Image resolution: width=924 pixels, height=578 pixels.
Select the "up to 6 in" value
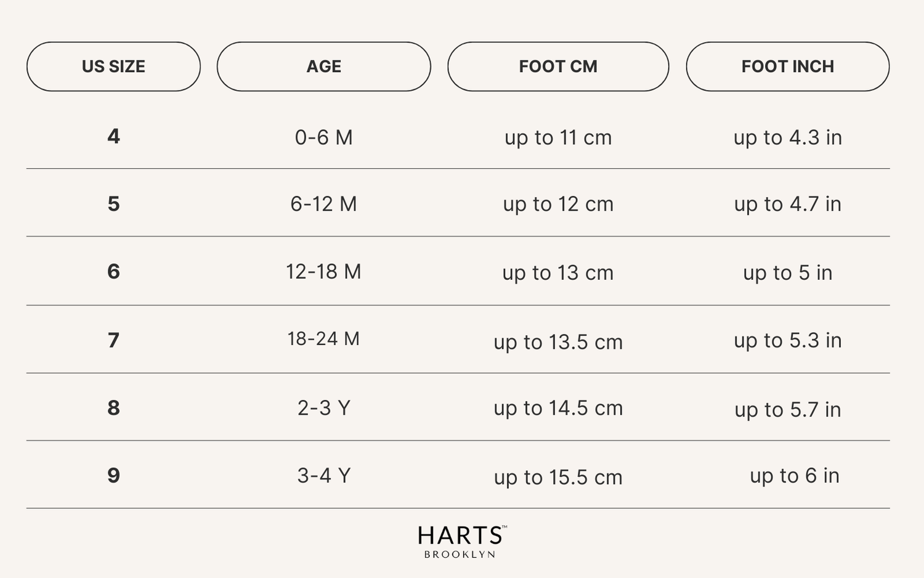794,476
